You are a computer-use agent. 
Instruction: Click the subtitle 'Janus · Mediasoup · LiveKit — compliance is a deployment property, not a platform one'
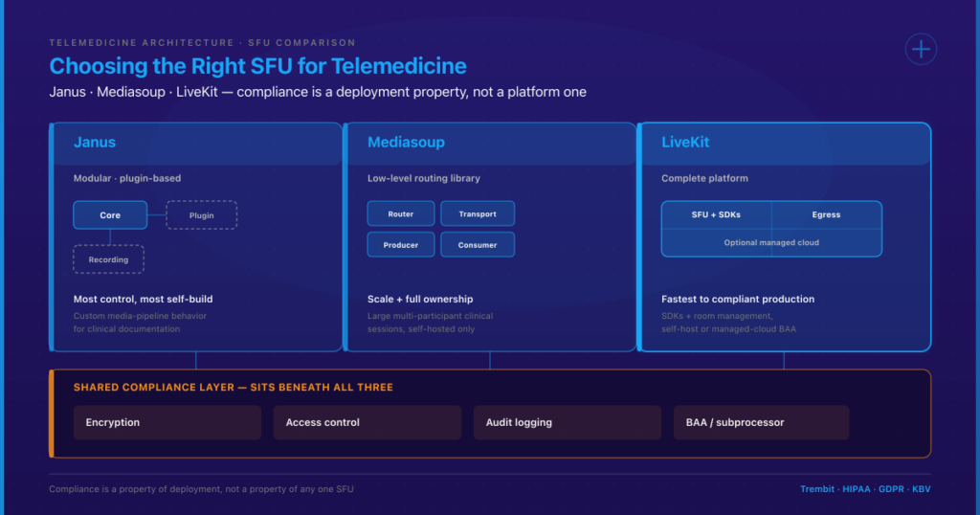(318, 92)
